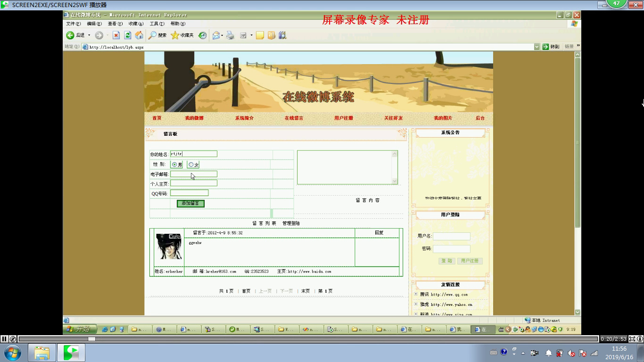Open 在线留言 nav link

coord(294,118)
